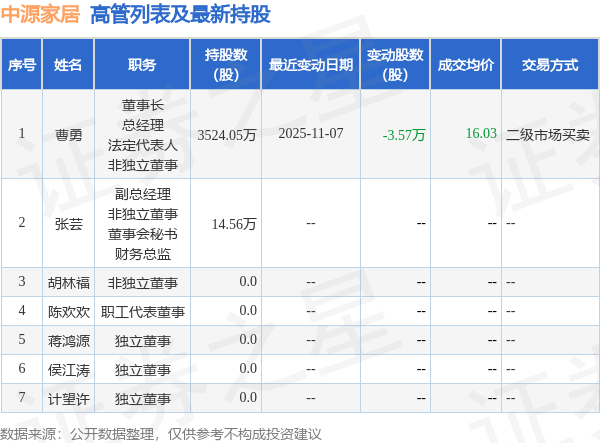Click 独立董事 in 蒋鸿源's row
The width and height of the screenshot is (600, 443).
tap(143, 341)
